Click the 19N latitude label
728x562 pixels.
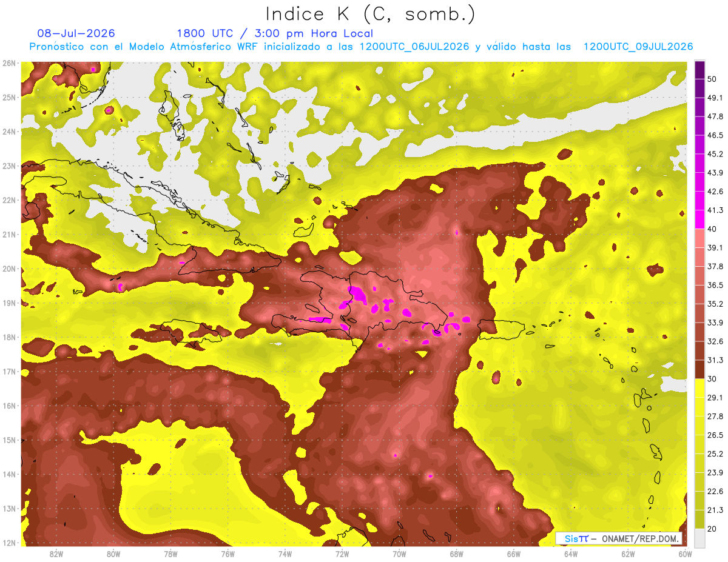[x=9, y=303]
